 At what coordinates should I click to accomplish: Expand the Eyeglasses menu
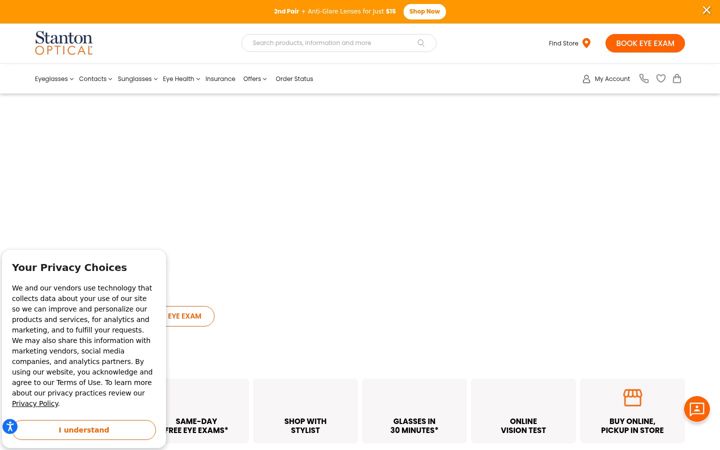click(x=54, y=79)
